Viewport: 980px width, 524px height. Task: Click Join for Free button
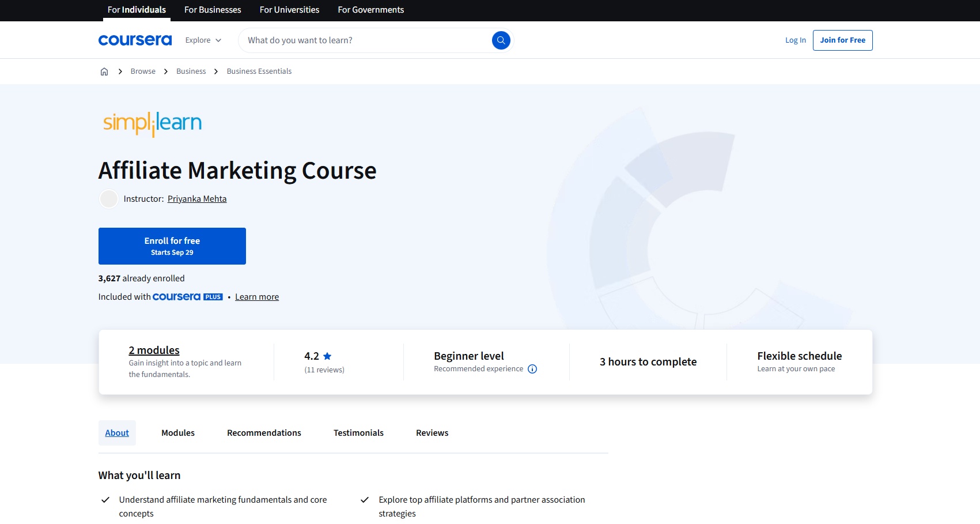[843, 40]
